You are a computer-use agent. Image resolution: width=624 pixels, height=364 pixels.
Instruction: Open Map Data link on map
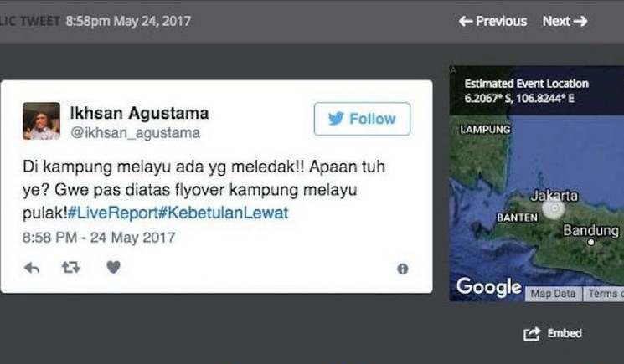tap(553, 294)
